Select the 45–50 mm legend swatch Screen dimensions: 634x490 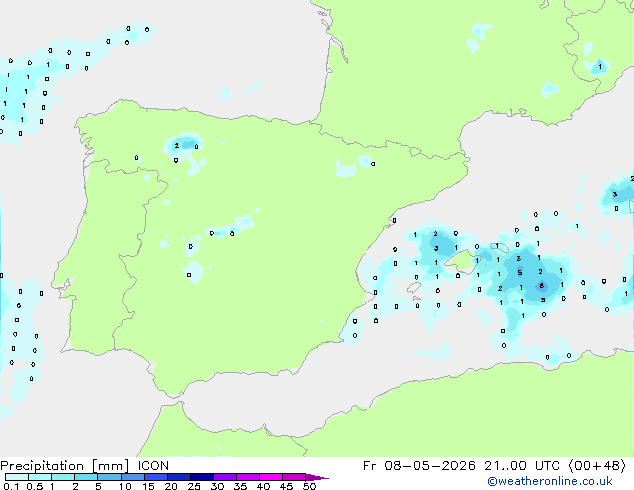tap(294, 477)
